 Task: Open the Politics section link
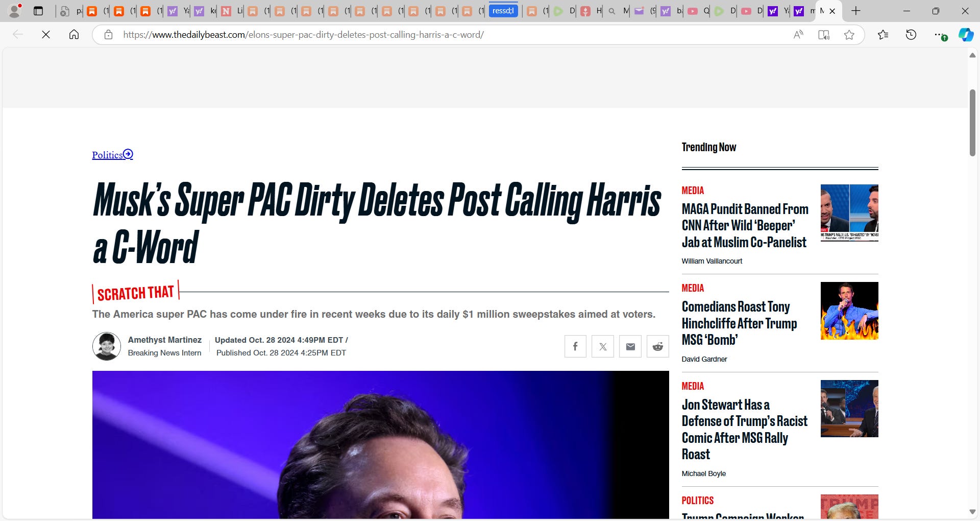(x=108, y=155)
